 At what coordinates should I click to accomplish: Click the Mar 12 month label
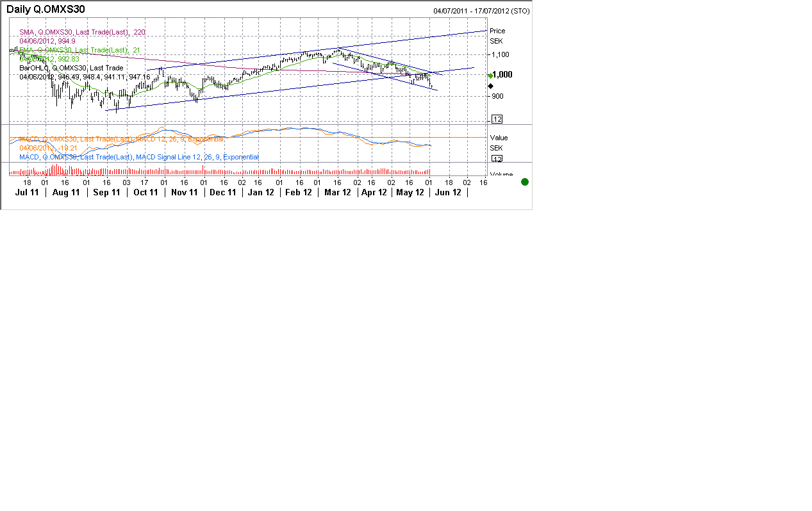click(x=337, y=192)
